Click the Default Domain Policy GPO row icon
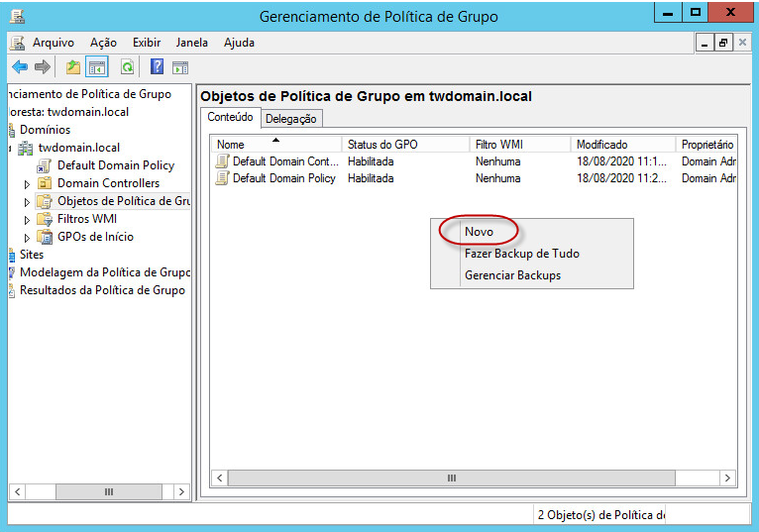 pos(223,178)
